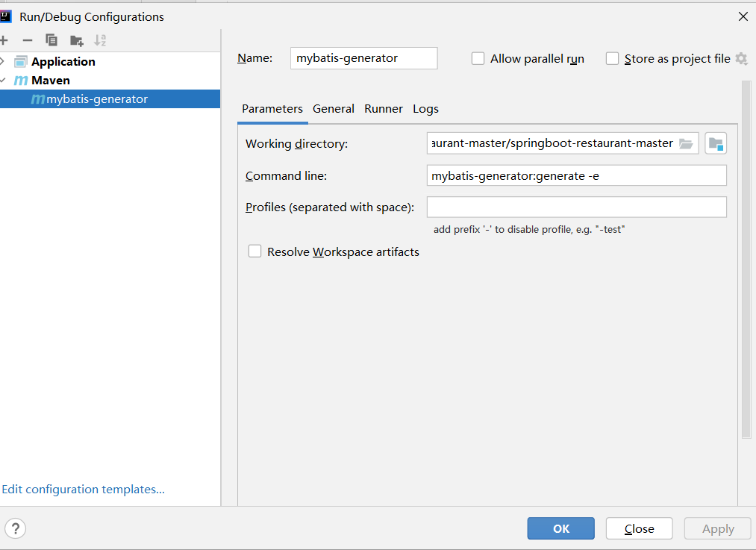The width and height of the screenshot is (756, 550).
Task: Confirm with the OK button
Action: 560,528
